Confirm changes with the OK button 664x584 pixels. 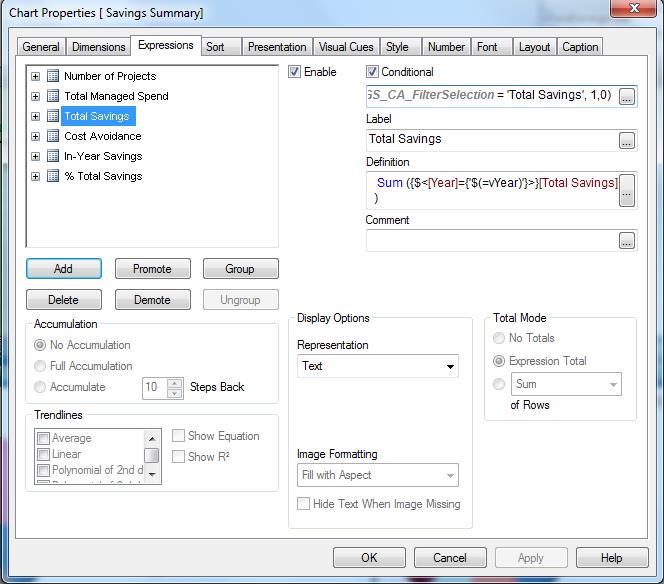[369, 557]
